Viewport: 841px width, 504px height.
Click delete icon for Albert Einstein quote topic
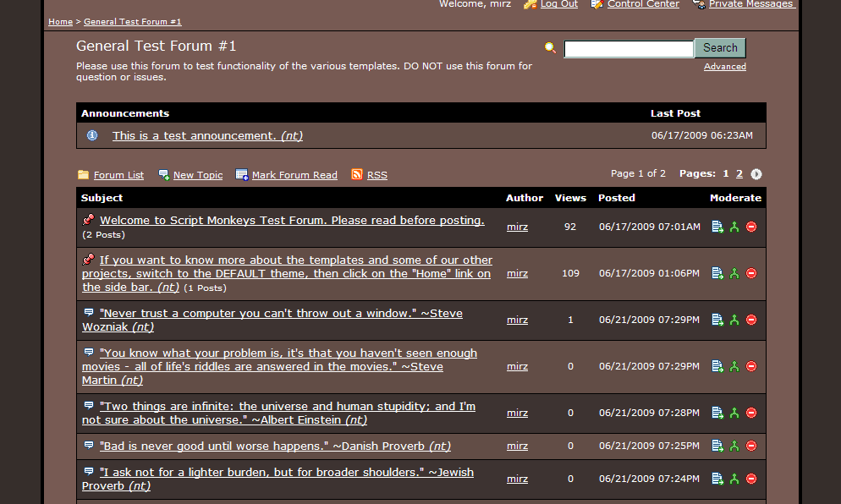point(751,413)
